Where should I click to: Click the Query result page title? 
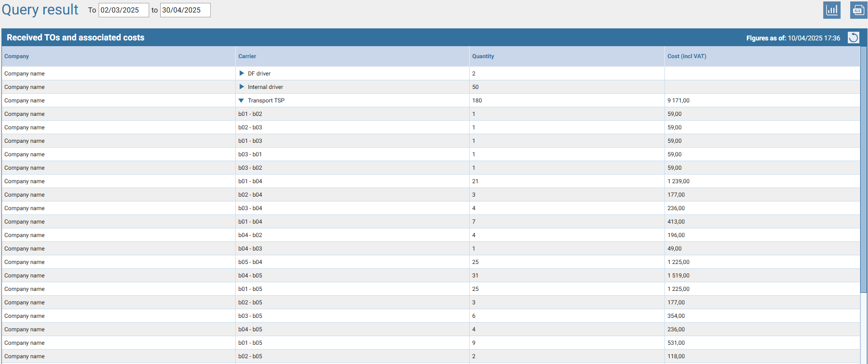click(40, 10)
